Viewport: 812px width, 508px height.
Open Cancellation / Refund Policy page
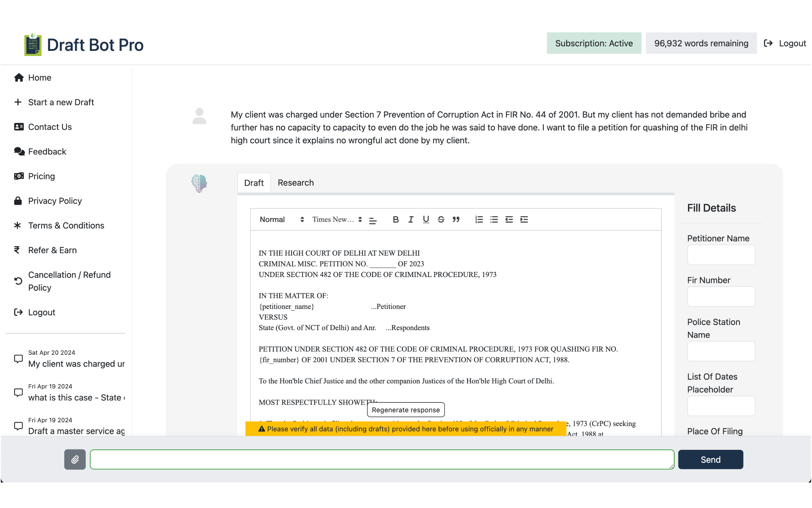(x=69, y=281)
